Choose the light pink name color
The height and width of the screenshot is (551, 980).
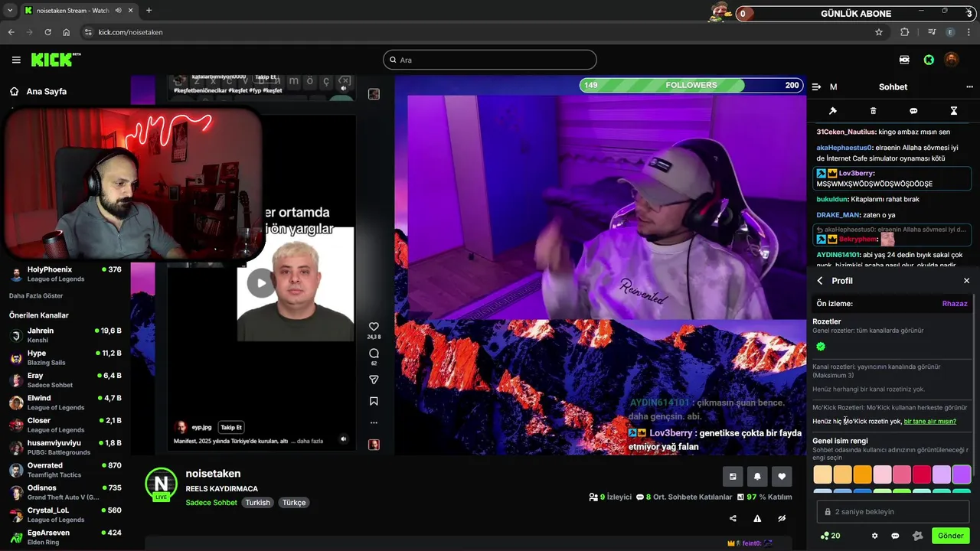882,474
